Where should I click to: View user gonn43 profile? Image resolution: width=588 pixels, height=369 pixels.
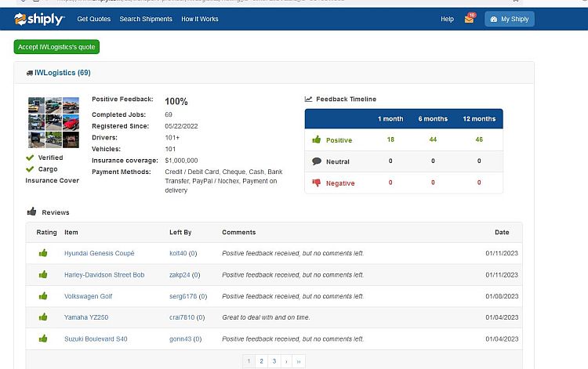point(180,339)
